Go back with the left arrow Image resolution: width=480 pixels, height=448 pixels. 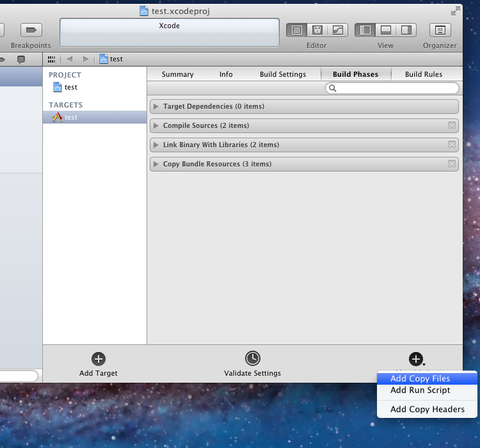click(x=70, y=59)
